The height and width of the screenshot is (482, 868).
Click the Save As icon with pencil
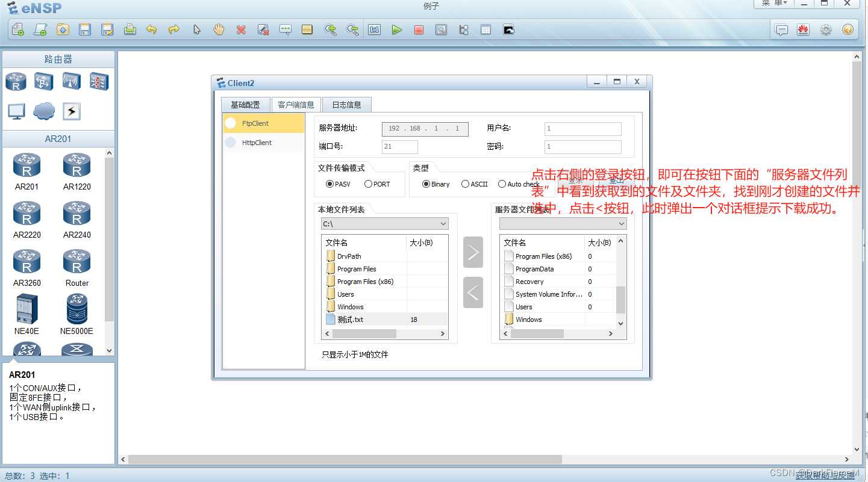(x=107, y=29)
